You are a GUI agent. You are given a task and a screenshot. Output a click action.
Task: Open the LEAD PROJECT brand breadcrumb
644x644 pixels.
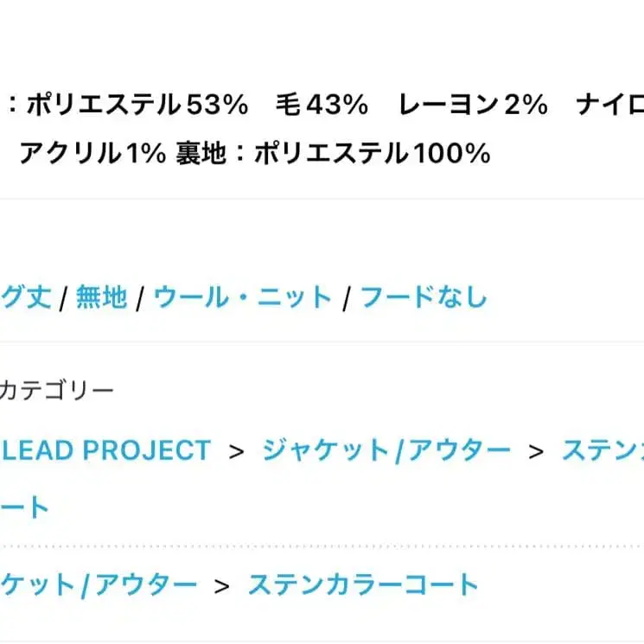[x=105, y=450]
